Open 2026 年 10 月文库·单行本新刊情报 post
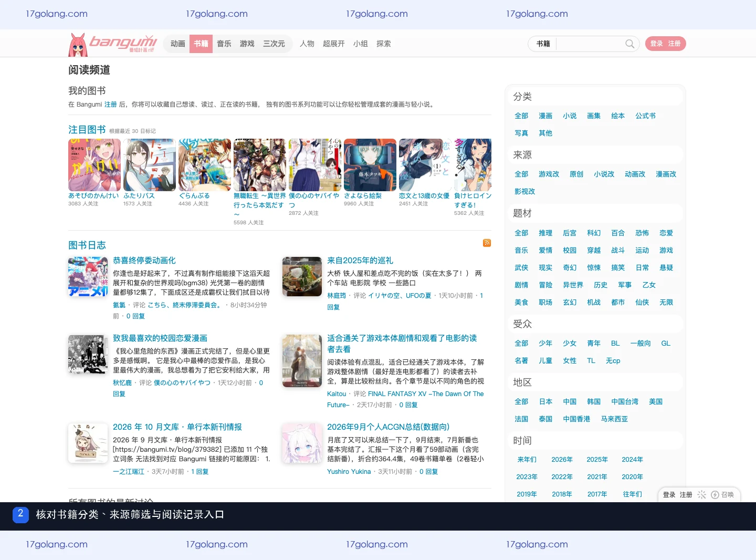Viewport: 756px width, 560px height. point(177,427)
